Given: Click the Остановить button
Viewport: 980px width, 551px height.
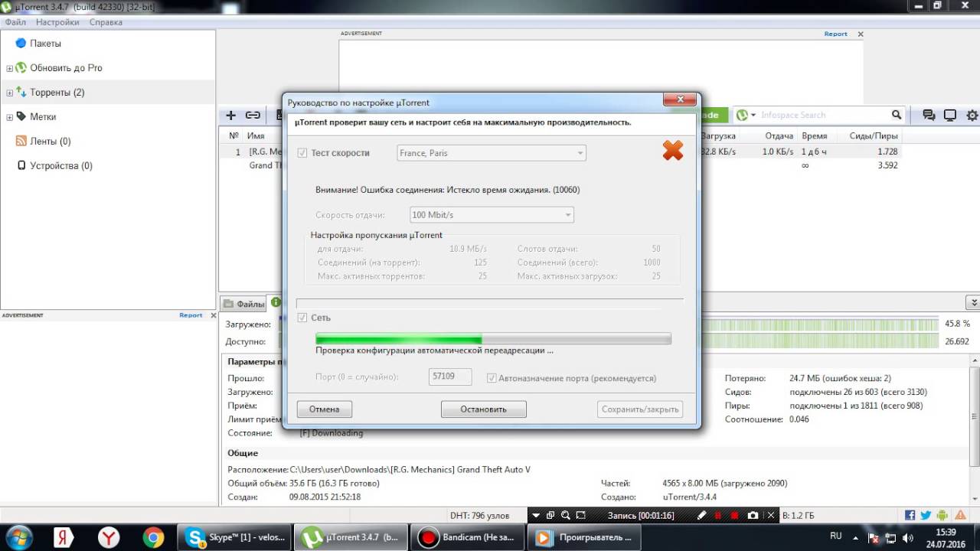Looking at the screenshot, I should pos(484,409).
